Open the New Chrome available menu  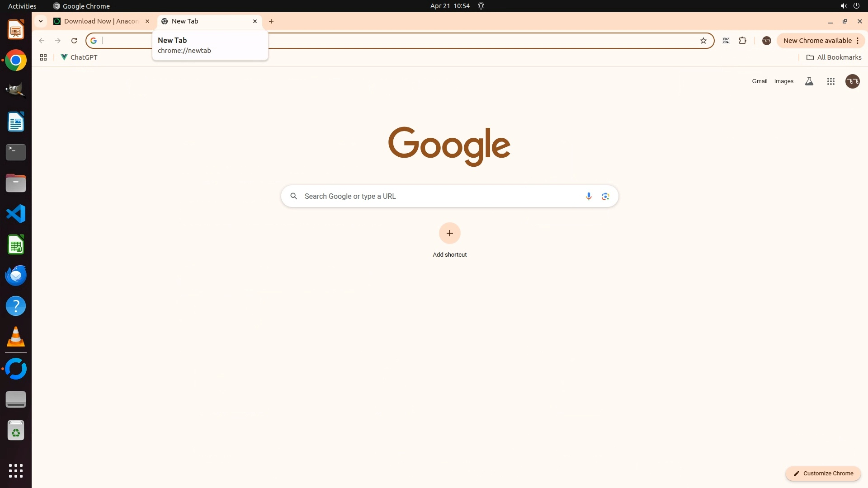(821, 41)
